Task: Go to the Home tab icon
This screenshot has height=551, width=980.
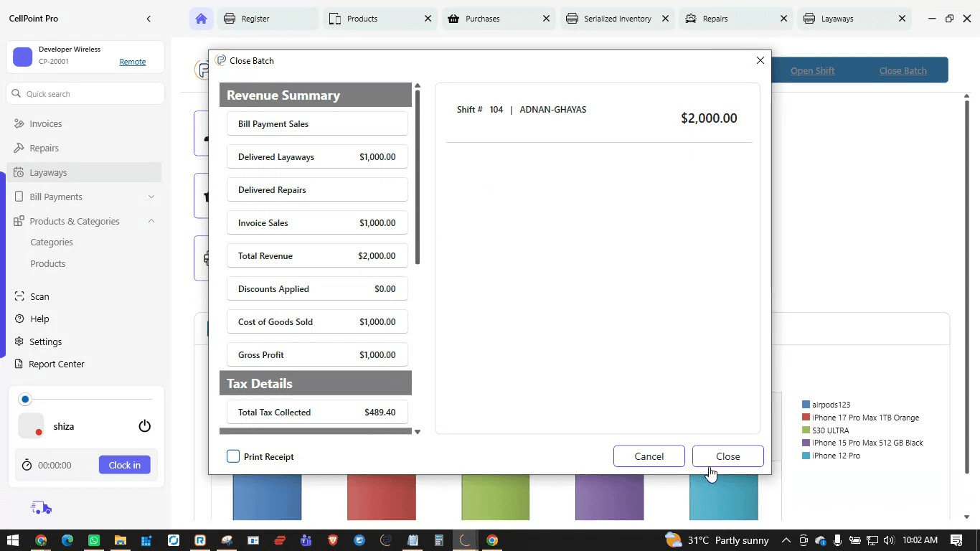Action: coord(201,19)
